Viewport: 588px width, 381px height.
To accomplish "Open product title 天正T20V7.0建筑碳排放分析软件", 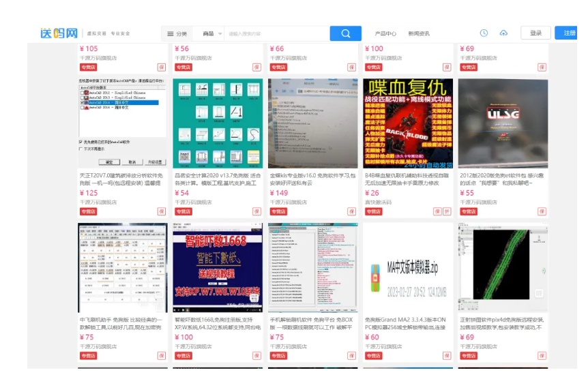I will 121,179.
